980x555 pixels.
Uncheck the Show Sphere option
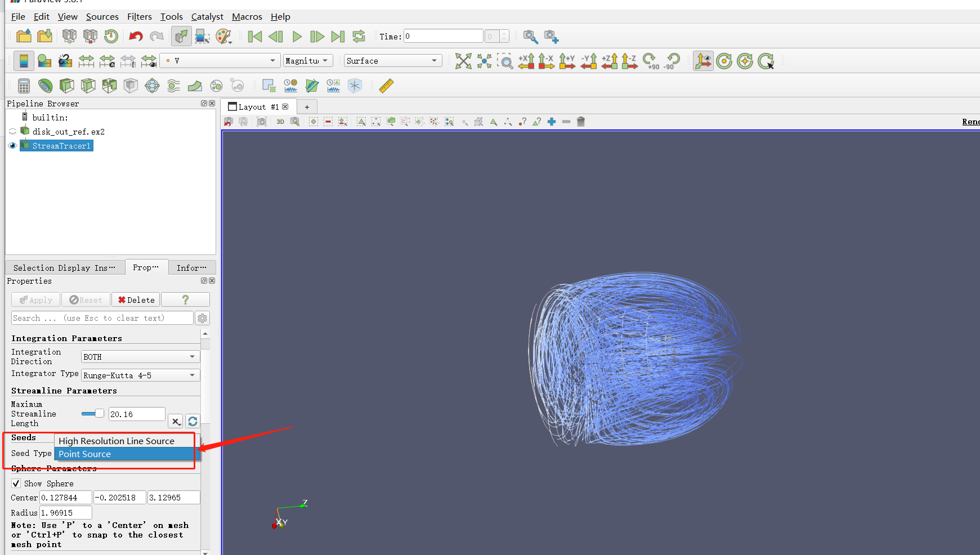click(16, 483)
